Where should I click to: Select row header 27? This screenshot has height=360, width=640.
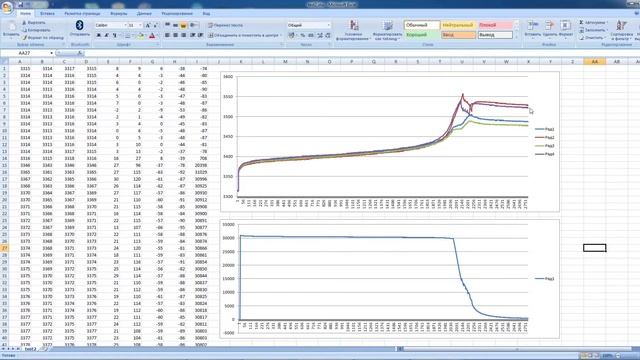[4, 248]
